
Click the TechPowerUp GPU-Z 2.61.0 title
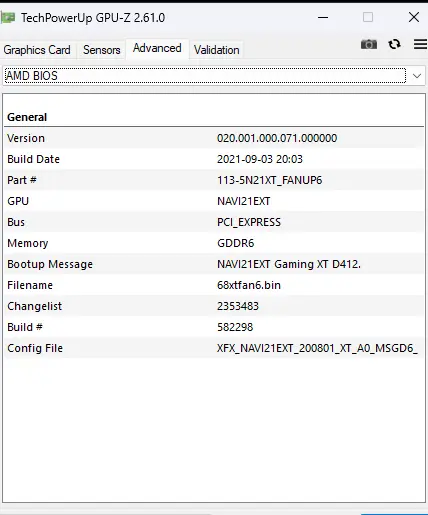click(x=93, y=18)
